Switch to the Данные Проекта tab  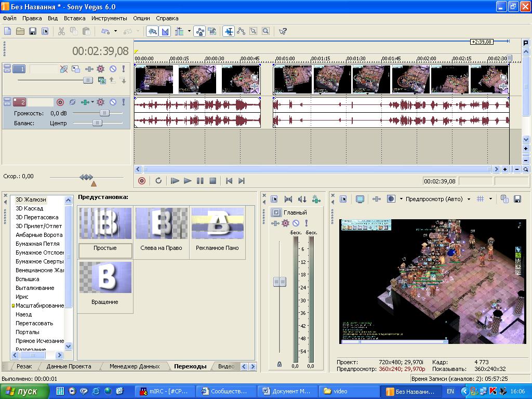[69, 366]
